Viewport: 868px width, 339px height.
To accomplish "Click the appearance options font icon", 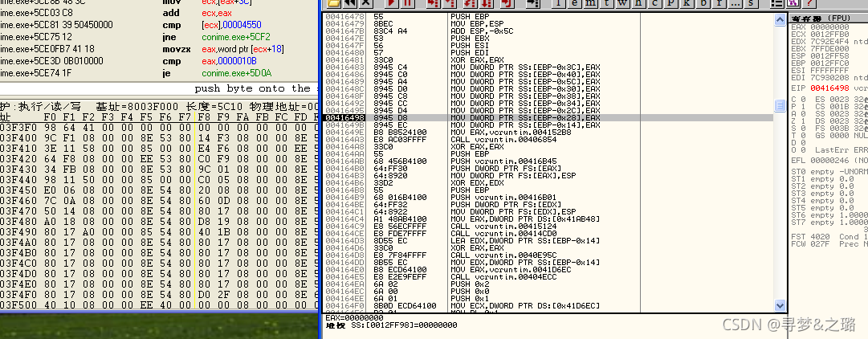I will click(793, 3).
